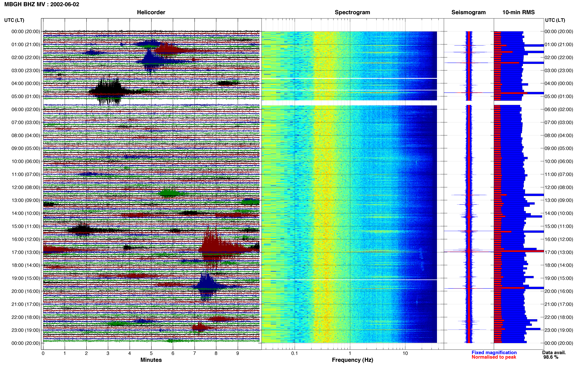Click the left 'UTC (LT)' axis label

tap(14, 20)
